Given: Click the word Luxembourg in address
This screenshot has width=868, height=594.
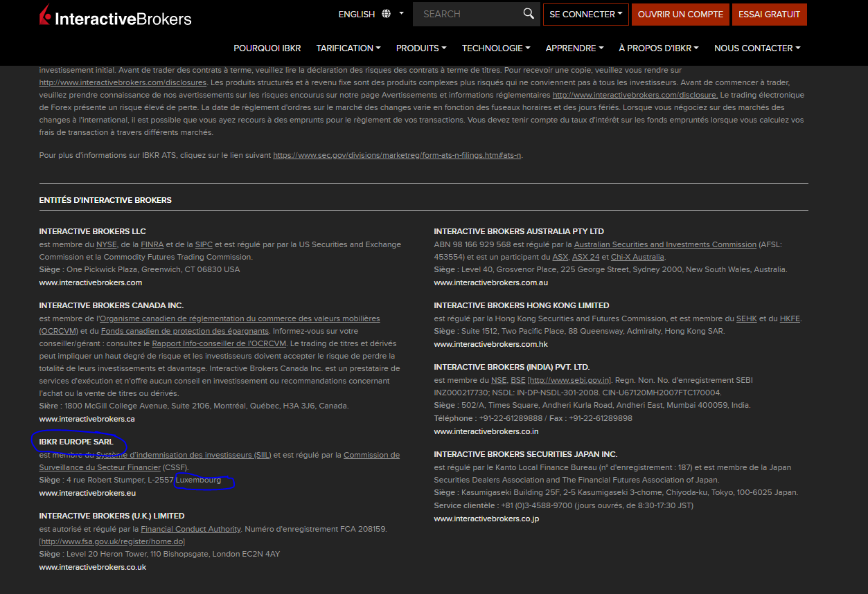Looking at the screenshot, I should [x=198, y=480].
